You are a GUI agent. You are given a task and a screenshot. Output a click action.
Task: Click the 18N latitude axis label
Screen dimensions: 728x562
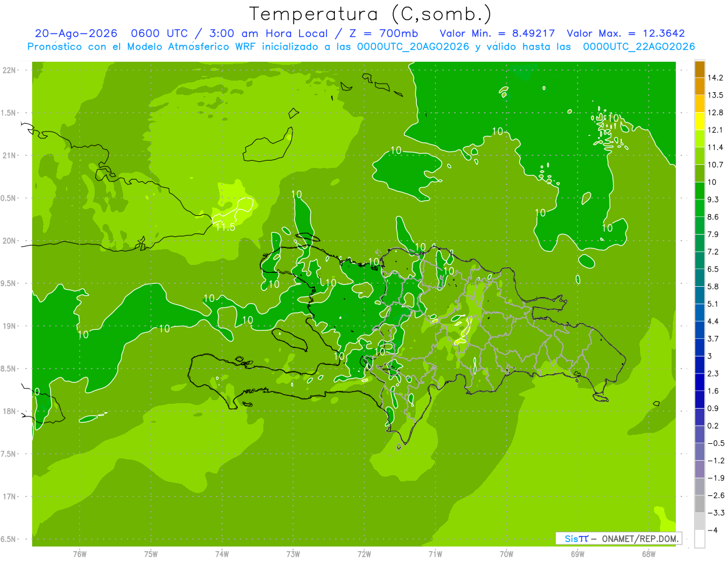[9, 412]
